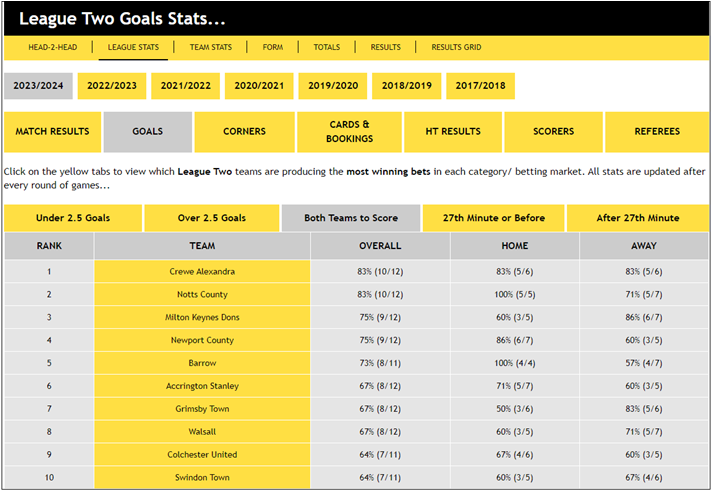Click Accrington Stanley's home 71% (5/7) cell

514,386
